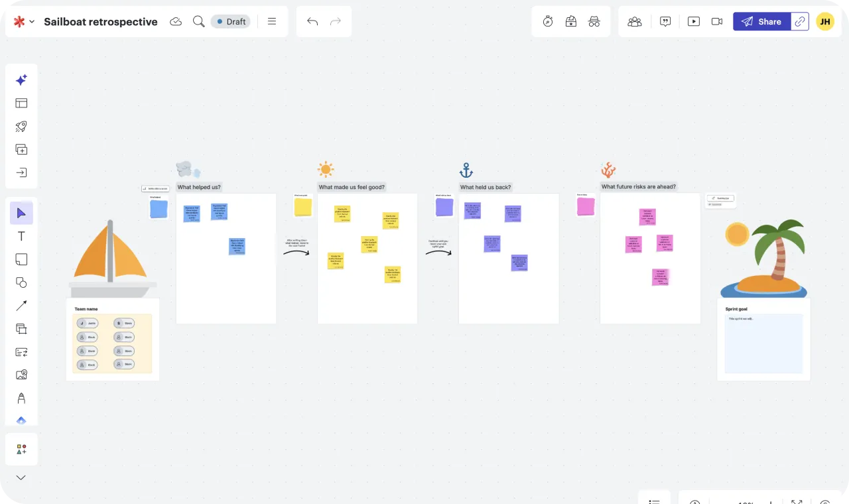Screen dimensions: 849x504
Task: Expand the left toolbar bottom chevron
Action: tap(21, 477)
